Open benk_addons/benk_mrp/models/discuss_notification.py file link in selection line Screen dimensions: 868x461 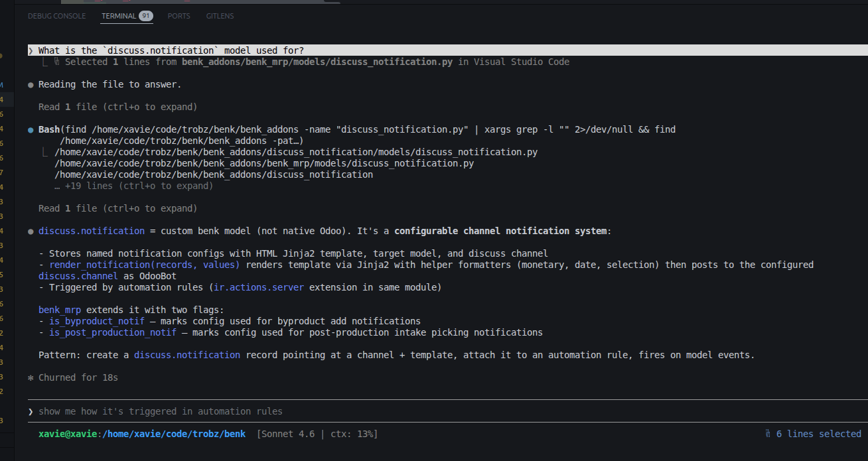(318, 62)
